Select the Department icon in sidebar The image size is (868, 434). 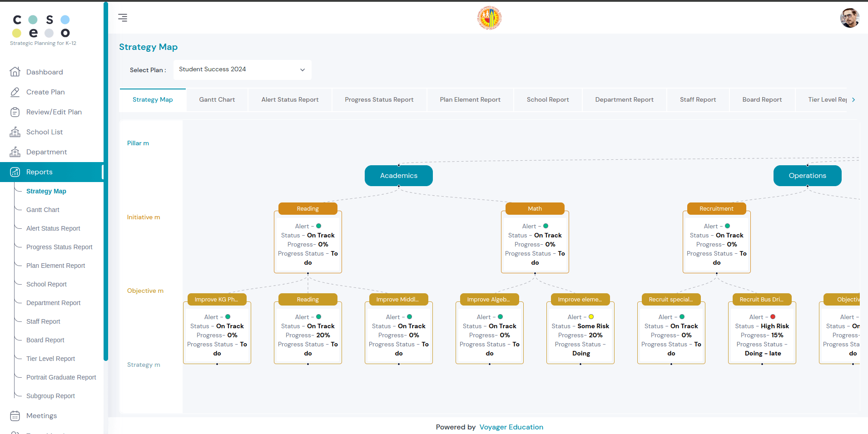(15, 152)
